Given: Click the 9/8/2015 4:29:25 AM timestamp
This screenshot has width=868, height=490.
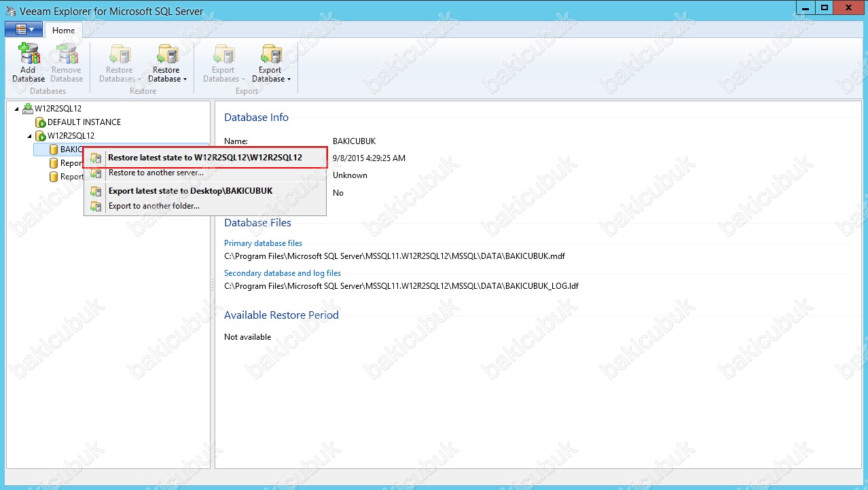Looking at the screenshot, I should [369, 158].
